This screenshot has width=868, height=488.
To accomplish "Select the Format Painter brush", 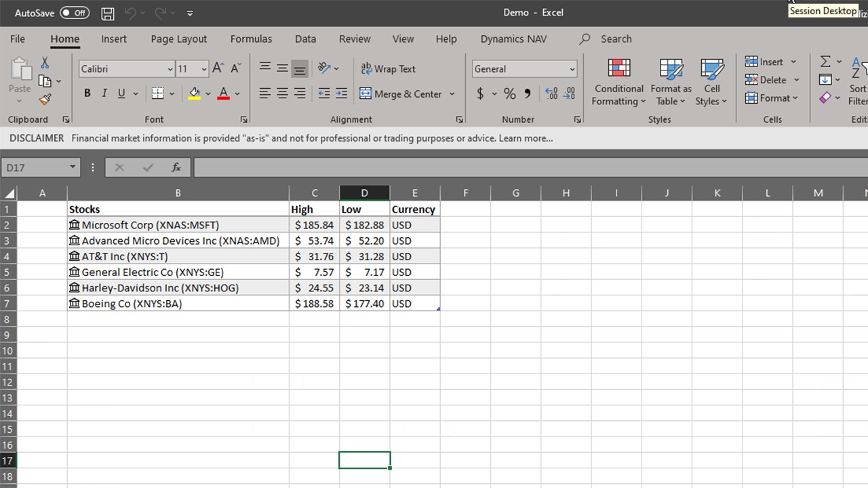I will pyautogui.click(x=45, y=100).
